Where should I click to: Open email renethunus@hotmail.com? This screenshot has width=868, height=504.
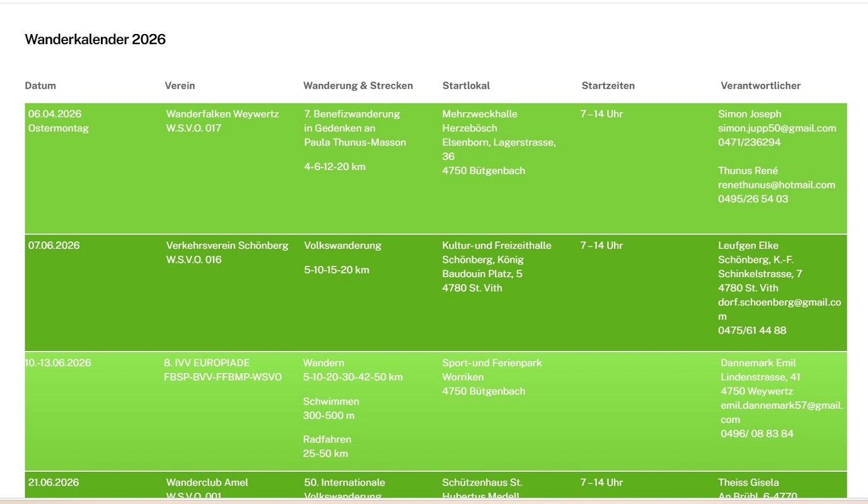click(777, 185)
